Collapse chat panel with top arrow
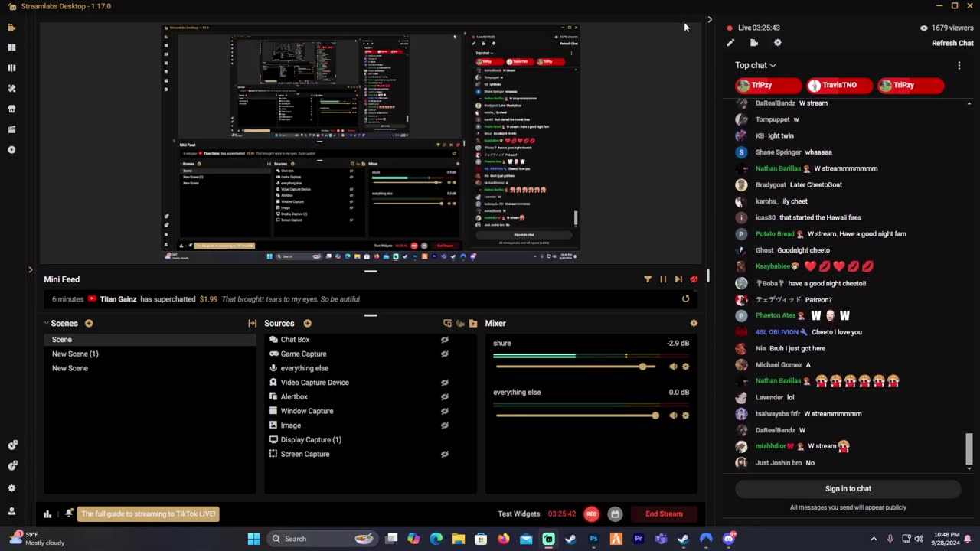The image size is (980, 551). tap(710, 20)
